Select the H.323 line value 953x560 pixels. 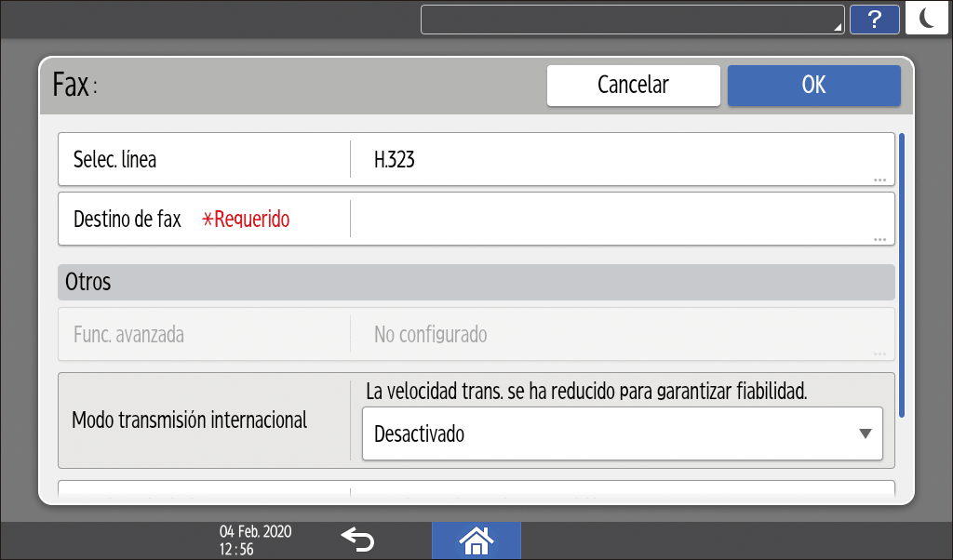point(395,160)
